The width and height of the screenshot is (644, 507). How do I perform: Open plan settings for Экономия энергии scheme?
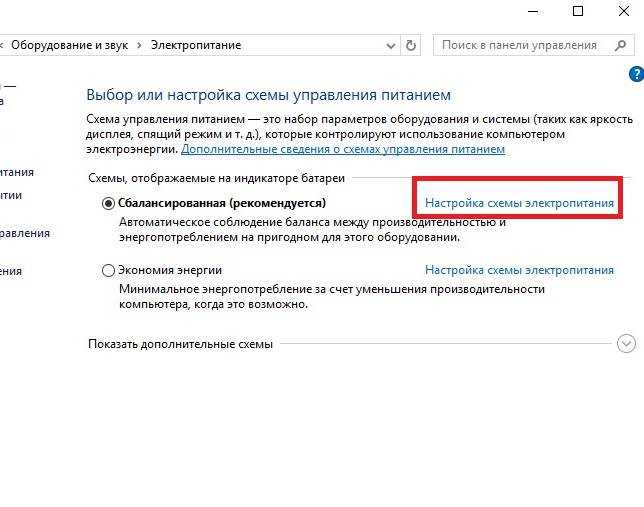point(519,270)
